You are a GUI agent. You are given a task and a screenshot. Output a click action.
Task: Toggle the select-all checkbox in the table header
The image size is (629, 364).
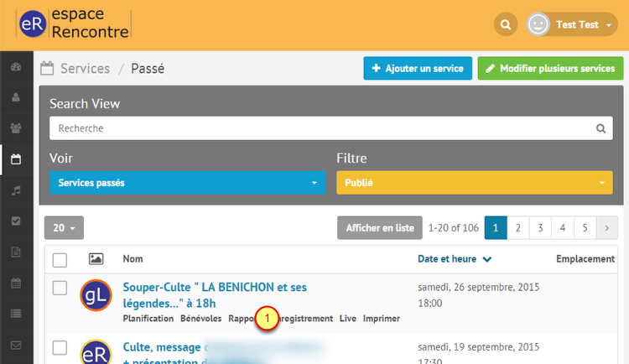point(60,260)
